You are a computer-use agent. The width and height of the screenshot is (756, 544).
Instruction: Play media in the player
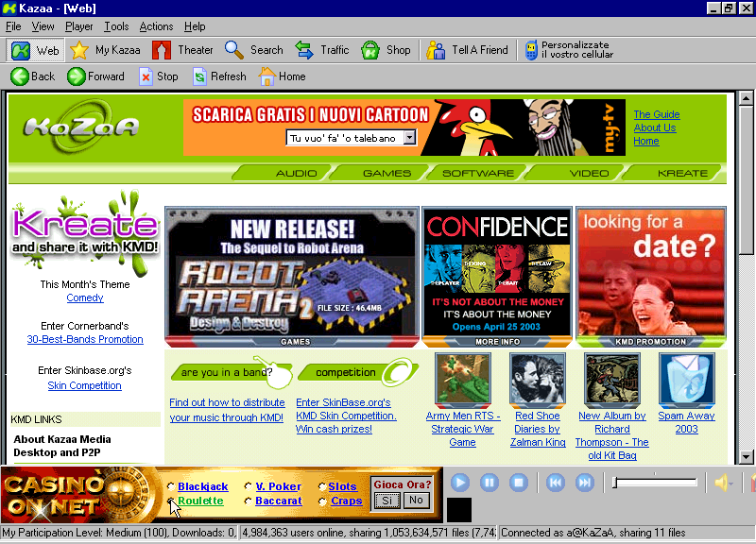pyautogui.click(x=460, y=483)
